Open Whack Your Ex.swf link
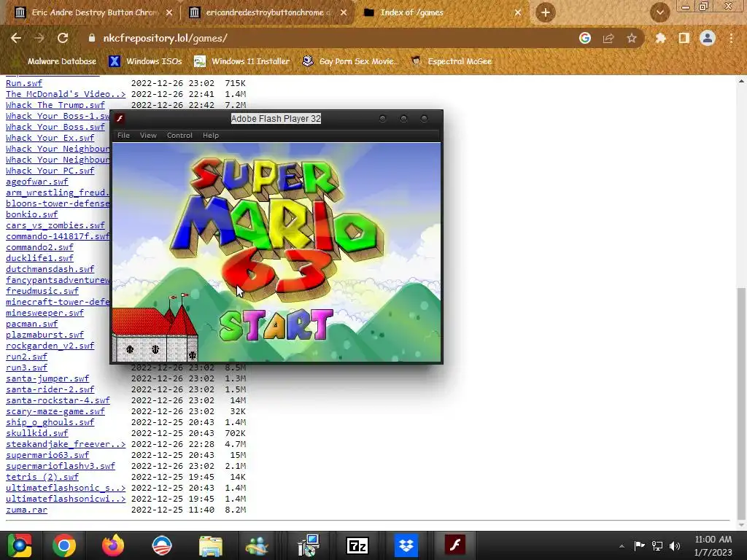747x560 pixels. pyautogui.click(x=50, y=138)
